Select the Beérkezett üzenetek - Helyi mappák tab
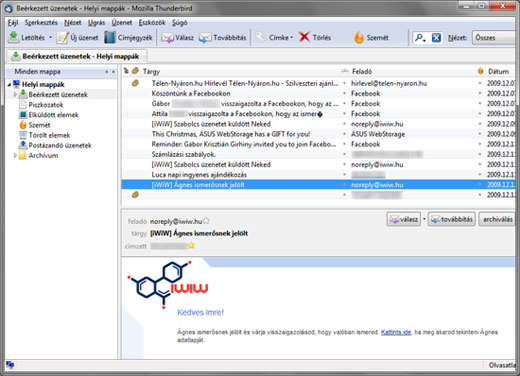Image resolution: width=520 pixels, height=376 pixels. tap(77, 56)
